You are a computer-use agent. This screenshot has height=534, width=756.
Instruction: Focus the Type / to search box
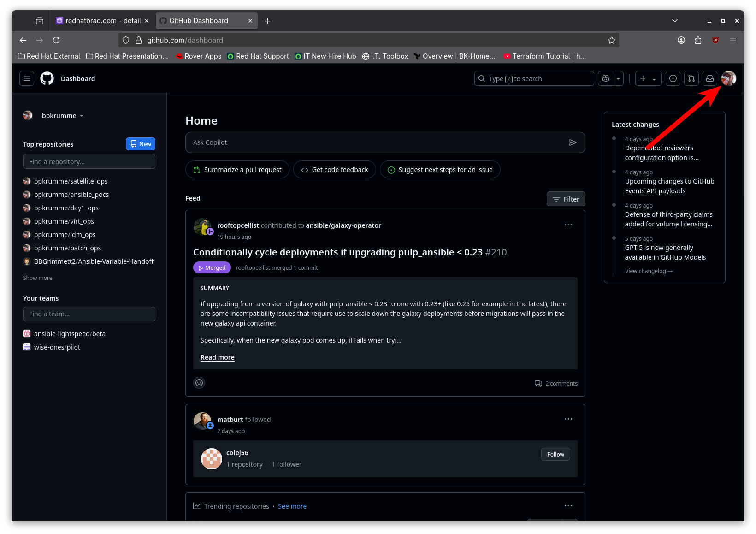(x=534, y=78)
